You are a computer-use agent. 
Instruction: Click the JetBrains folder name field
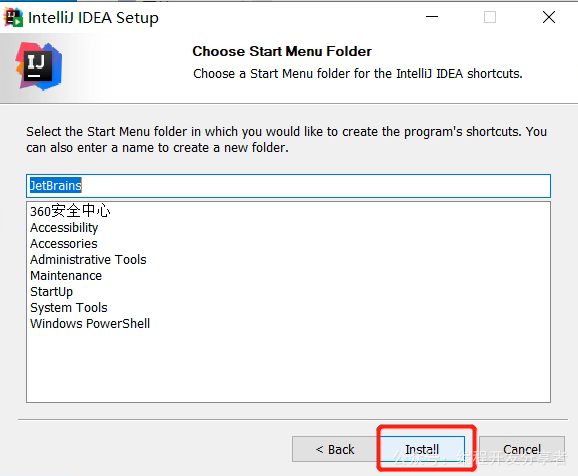[288, 186]
